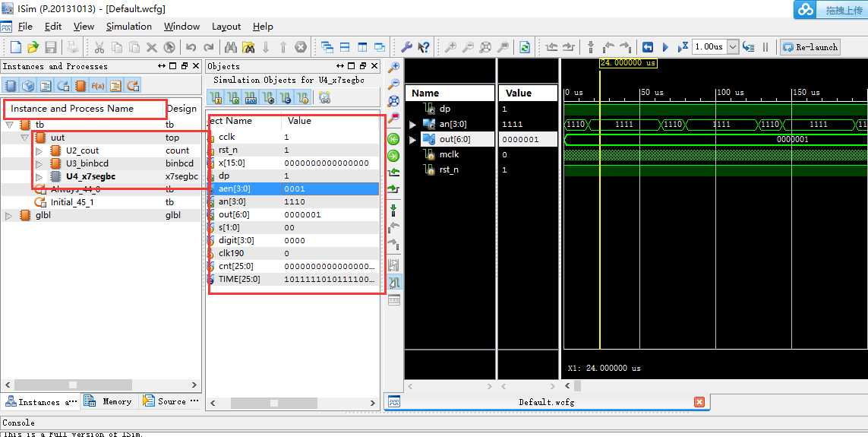Toggle the F(x) functions filter icon

(x=98, y=85)
